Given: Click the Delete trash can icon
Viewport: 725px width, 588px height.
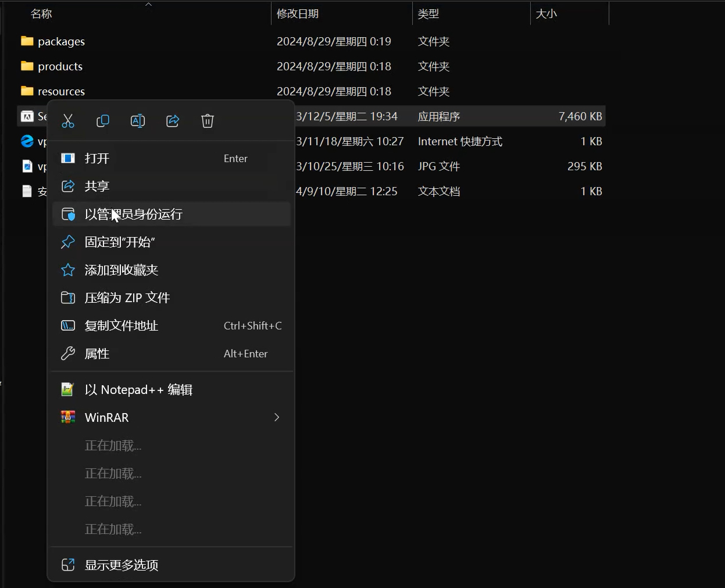Looking at the screenshot, I should 208,121.
